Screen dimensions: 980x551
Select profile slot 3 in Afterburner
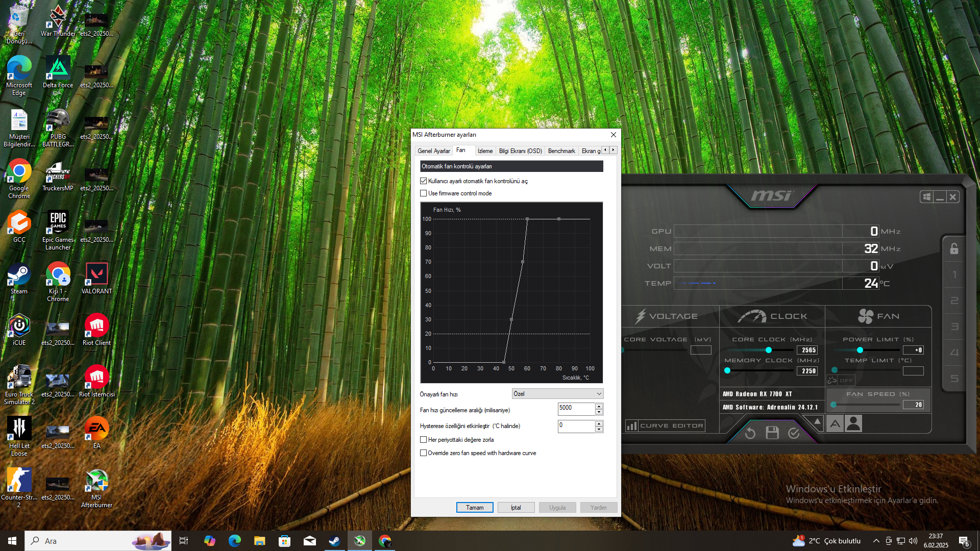pos(954,327)
